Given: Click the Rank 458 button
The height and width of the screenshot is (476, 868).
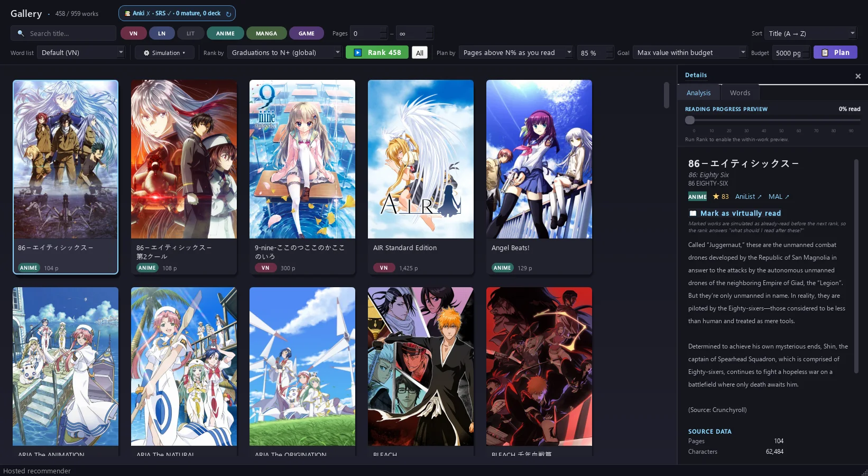Looking at the screenshot, I should pos(377,52).
